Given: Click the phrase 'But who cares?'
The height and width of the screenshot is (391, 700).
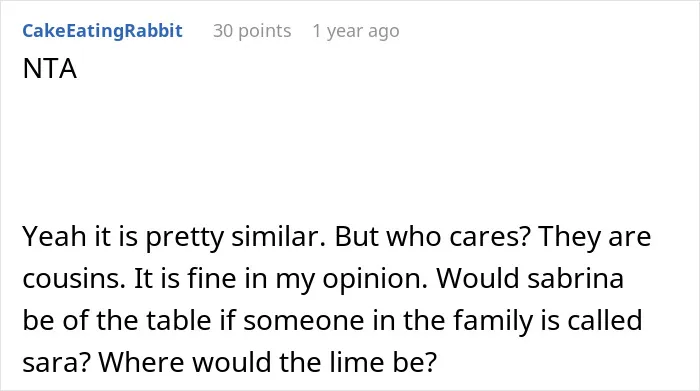Looking at the screenshot, I should click(x=432, y=236).
